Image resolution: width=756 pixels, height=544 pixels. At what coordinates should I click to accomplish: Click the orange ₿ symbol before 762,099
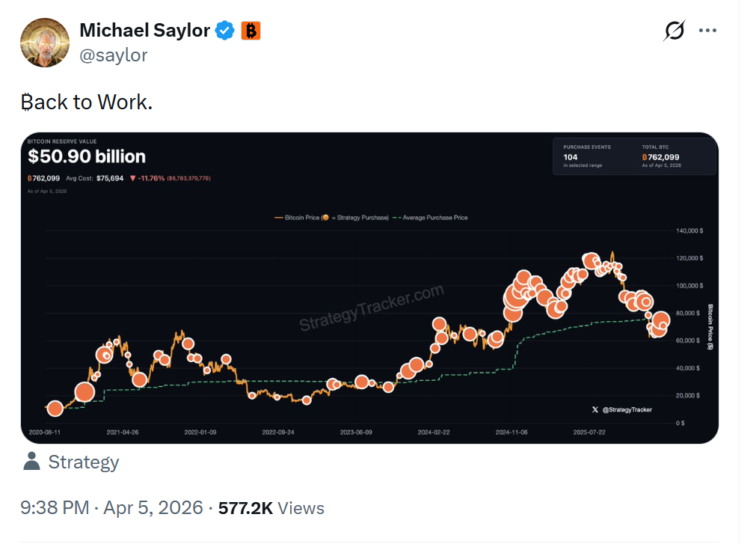pos(31,178)
